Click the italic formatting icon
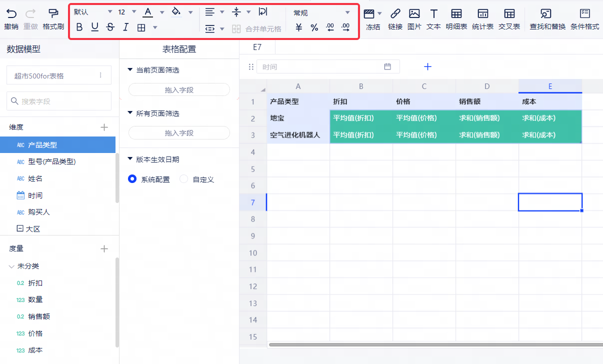Viewport: 603px width, 364px height. 125,27
